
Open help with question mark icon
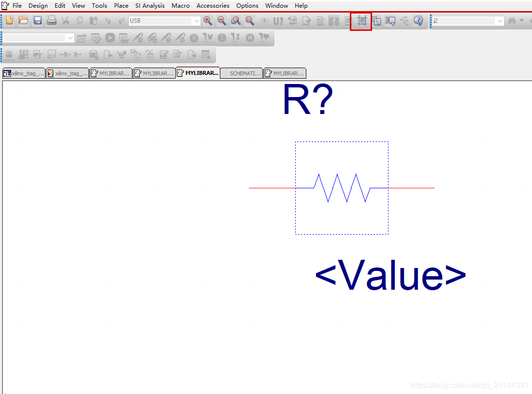418,21
